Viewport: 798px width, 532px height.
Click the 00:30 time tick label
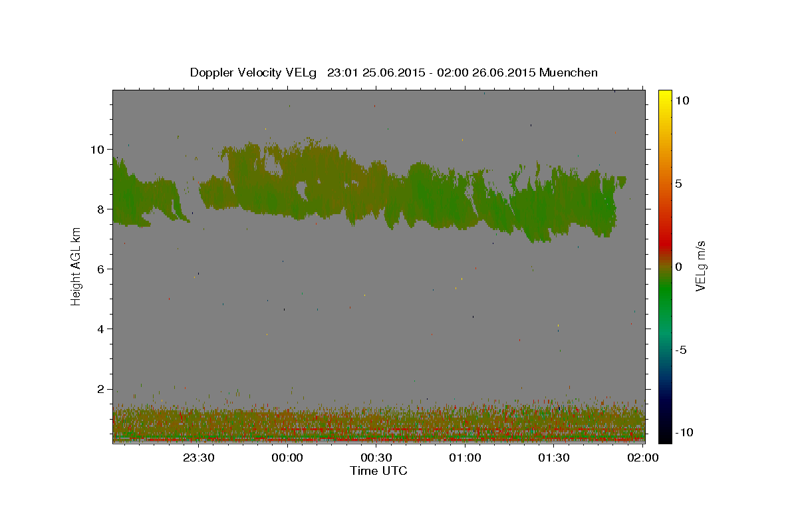[376, 458]
